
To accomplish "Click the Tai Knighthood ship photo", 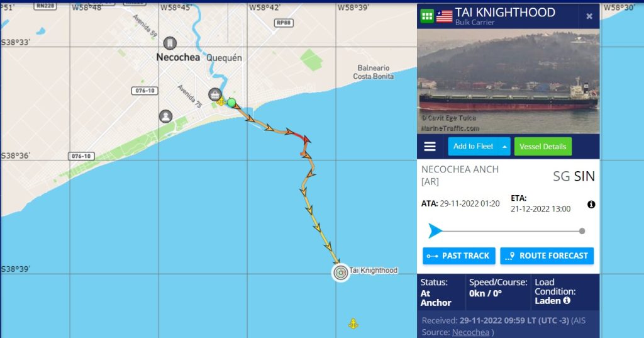I will (x=508, y=81).
